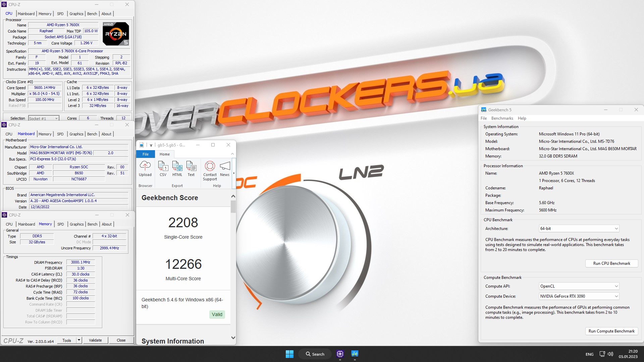Export results as Text icon
The image size is (644, 362).
click(x=191, y=166)
